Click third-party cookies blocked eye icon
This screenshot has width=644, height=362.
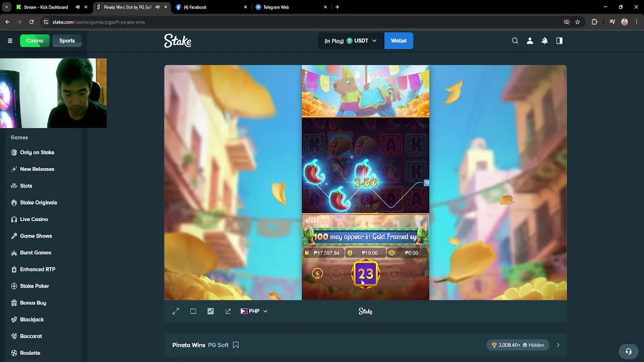[567, 22]
